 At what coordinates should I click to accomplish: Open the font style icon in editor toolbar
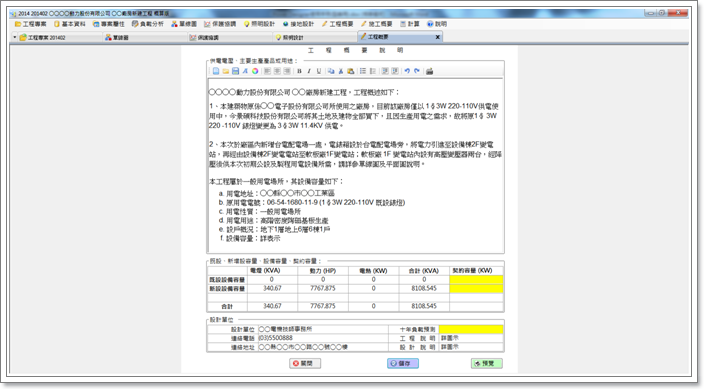[x=245, y=71]
